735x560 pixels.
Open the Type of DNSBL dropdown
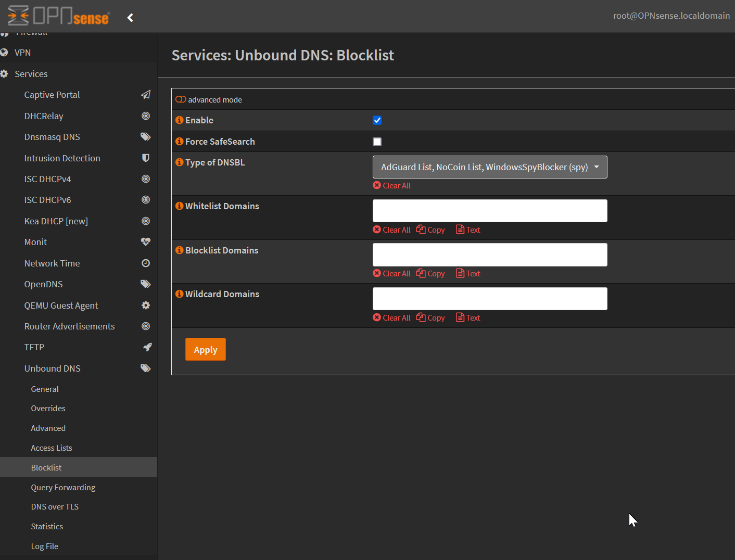pyautogui.click(x=490, y=167)
